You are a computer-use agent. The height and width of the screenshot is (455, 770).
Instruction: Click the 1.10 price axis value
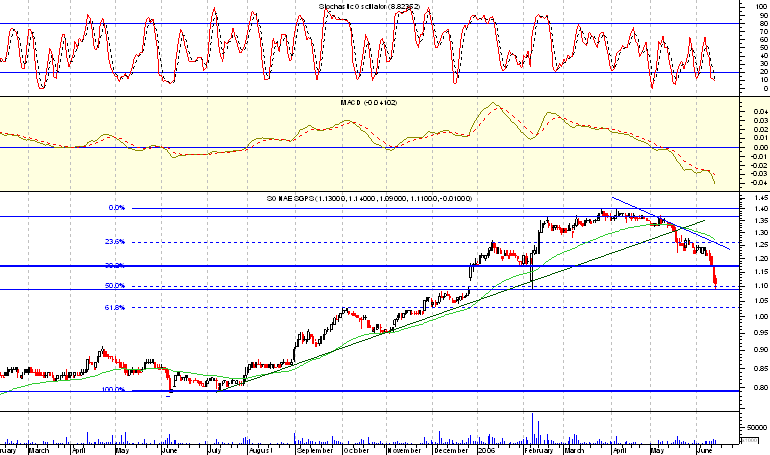pyautogui.click(x=763, y=286)
